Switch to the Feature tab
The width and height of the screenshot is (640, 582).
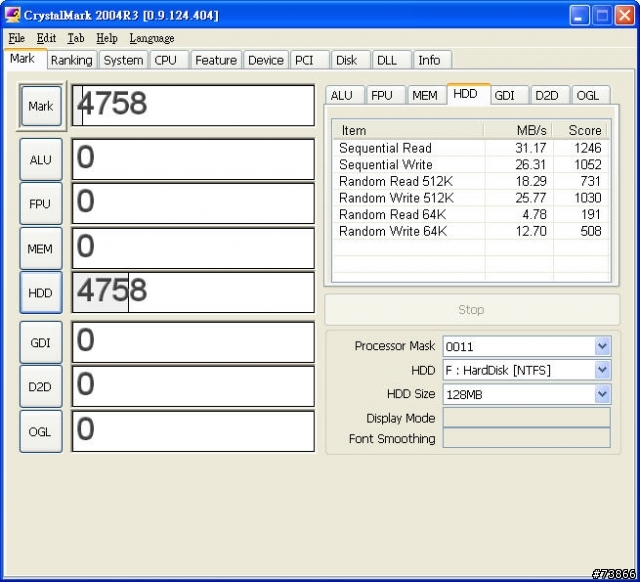click(216, 60)
